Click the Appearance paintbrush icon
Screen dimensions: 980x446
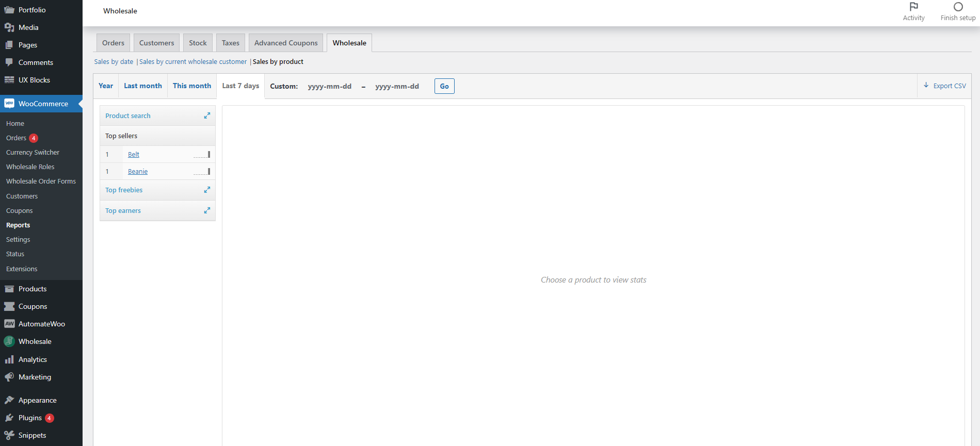click(9, 400)
